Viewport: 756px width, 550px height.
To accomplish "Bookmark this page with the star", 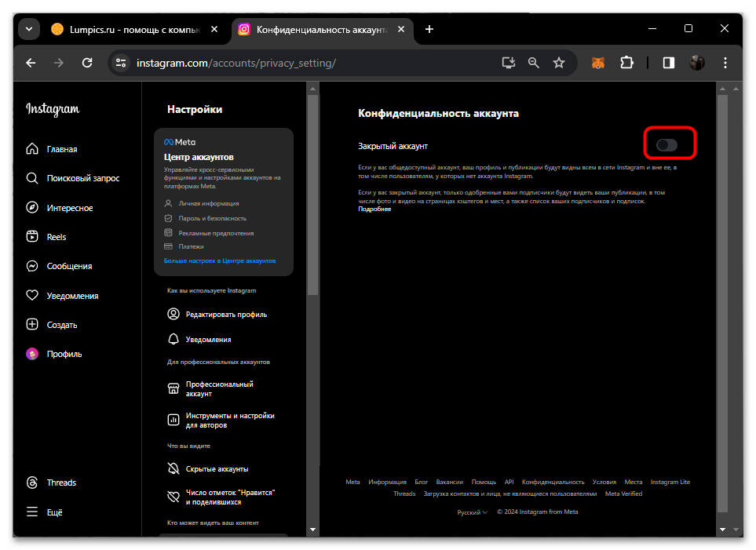I will coord(559,63).
